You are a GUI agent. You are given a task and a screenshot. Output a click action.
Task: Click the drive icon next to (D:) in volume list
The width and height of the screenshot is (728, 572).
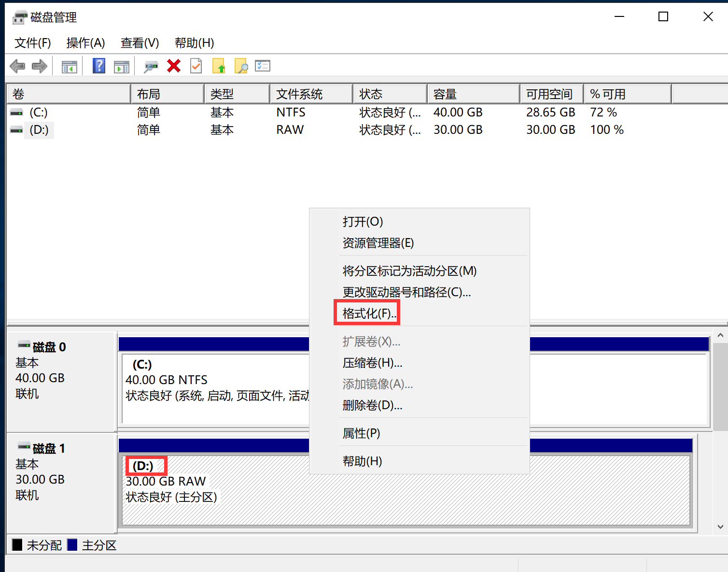pyautogui.click(x=17, y=130)
